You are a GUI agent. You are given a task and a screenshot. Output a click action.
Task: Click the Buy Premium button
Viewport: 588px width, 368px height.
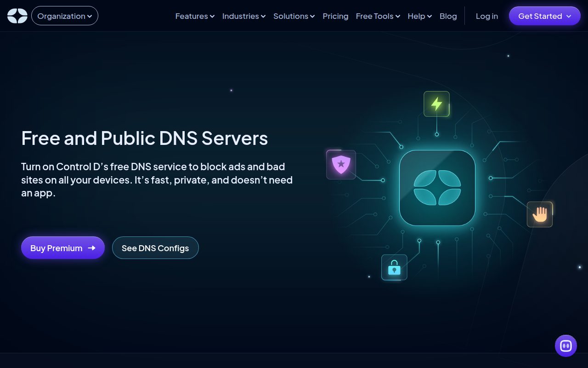coord(63,248)
